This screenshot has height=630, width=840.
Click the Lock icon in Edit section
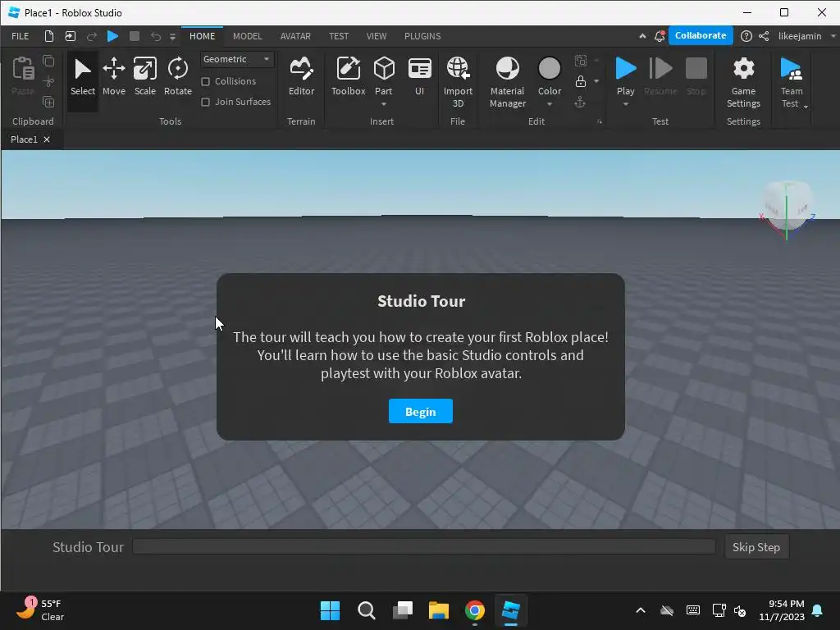point(581,81)
